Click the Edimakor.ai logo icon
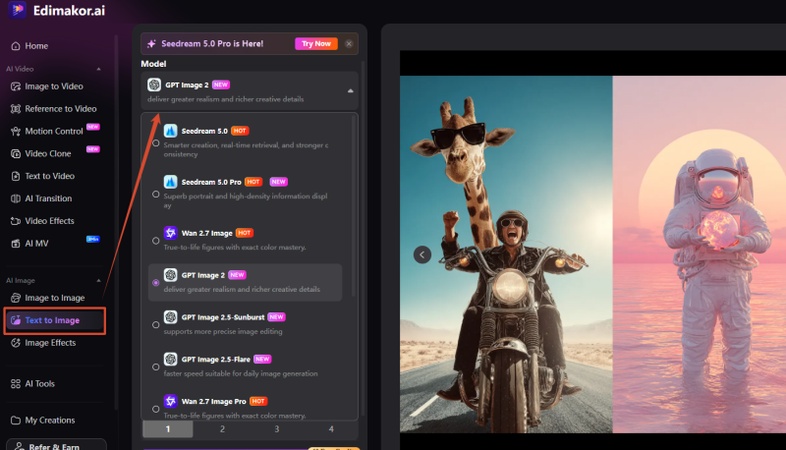The image size is (786, 450). (x=17, y=10)
